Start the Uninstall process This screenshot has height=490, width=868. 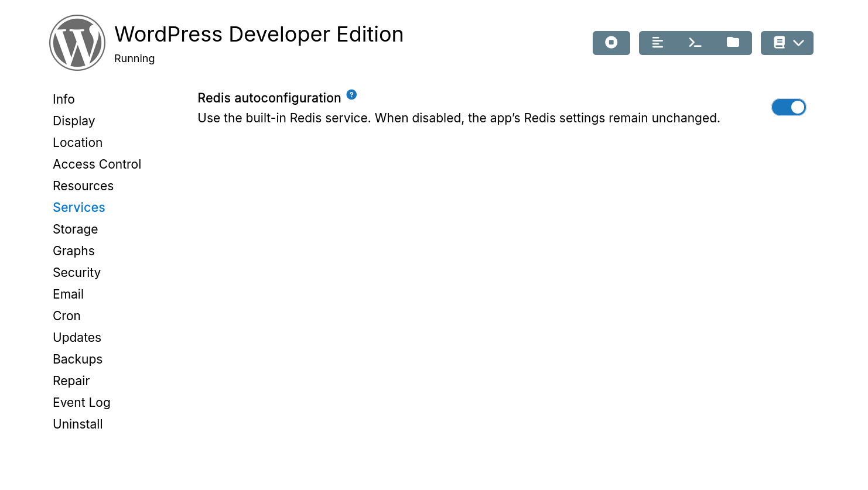click(x=77, y=424)
